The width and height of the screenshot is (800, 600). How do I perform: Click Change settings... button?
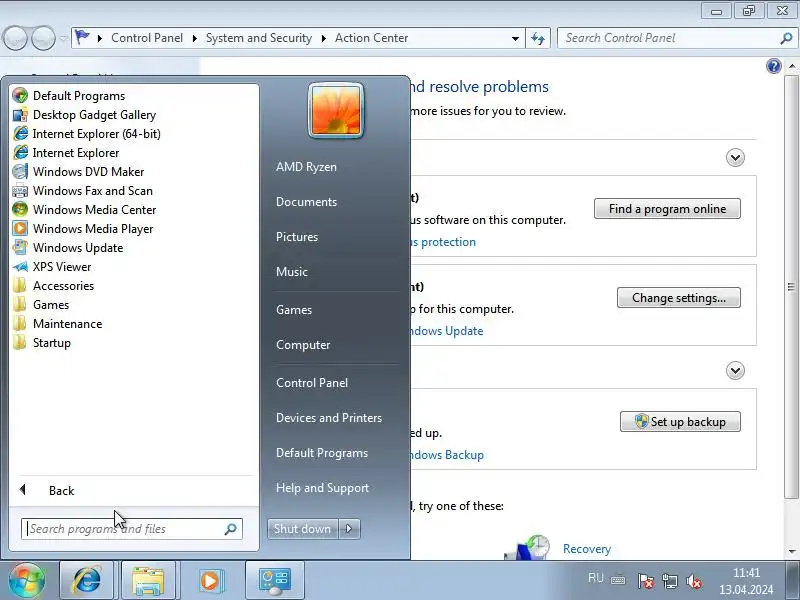[x=679, y=298]
